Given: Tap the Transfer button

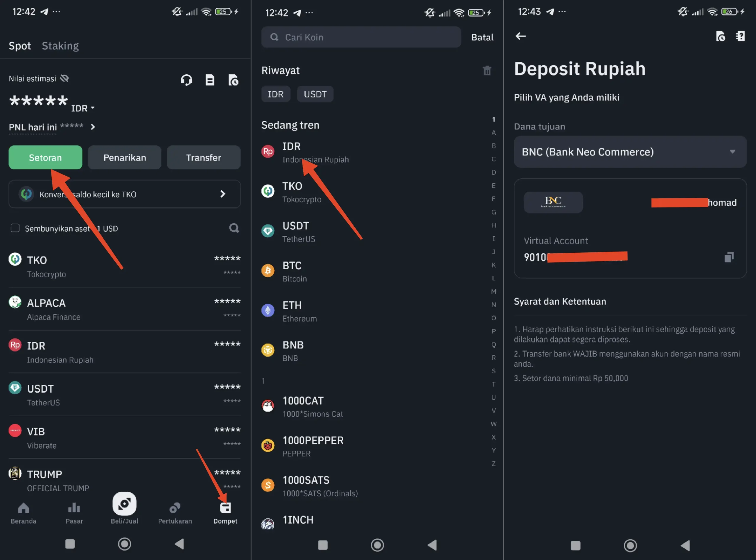Looking at the screenshot, I should point(203,157).
